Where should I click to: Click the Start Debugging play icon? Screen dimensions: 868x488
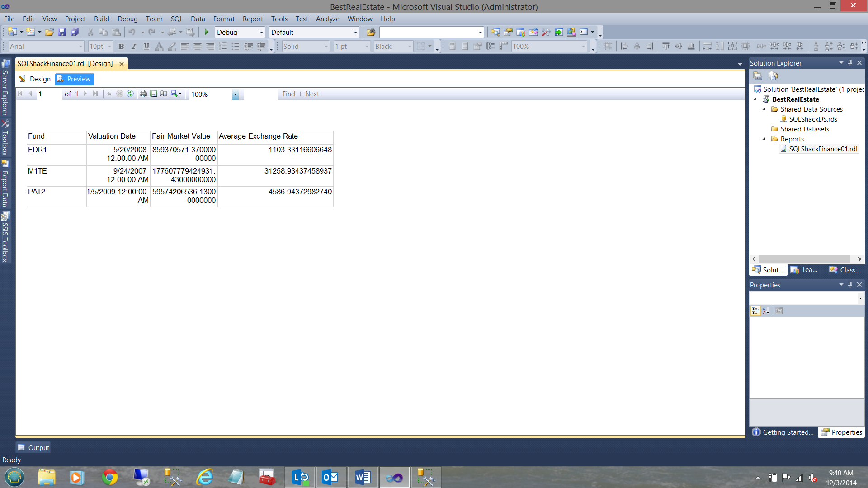[x=207, y=32]
